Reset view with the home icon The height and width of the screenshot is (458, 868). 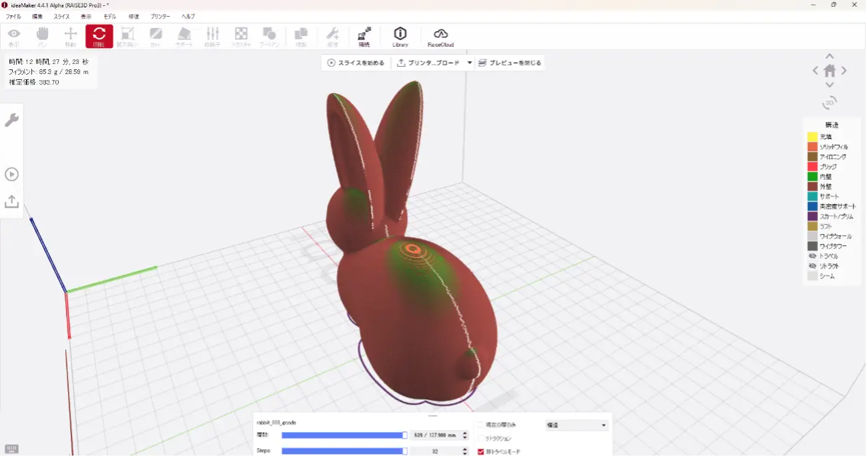point(829,71)
